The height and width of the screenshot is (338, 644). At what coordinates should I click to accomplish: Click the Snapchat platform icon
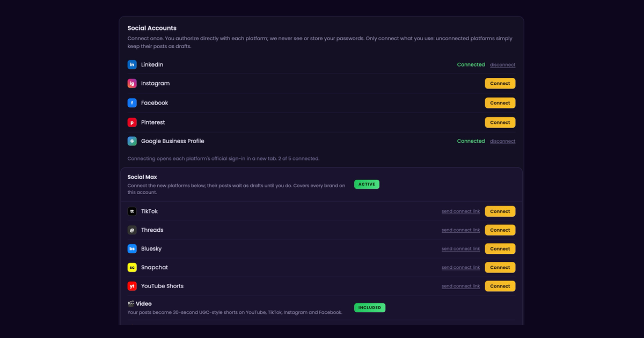[132, 267]
